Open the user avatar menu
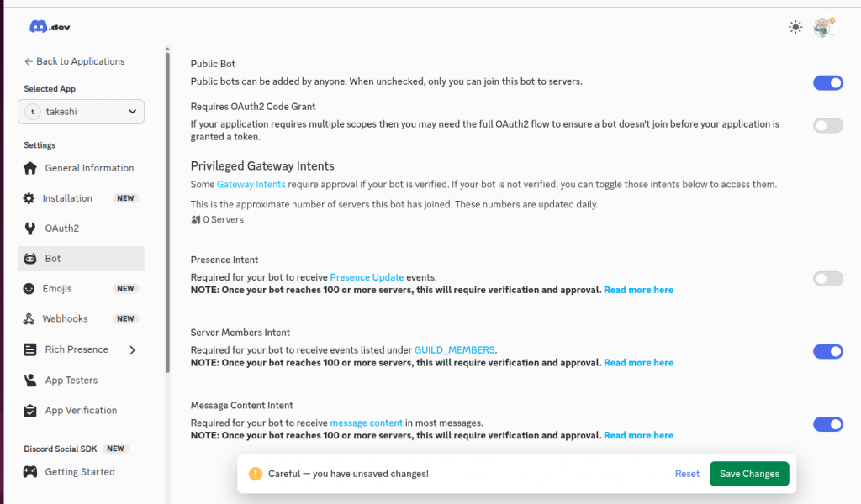861x504 pixels. coord(823,27)
